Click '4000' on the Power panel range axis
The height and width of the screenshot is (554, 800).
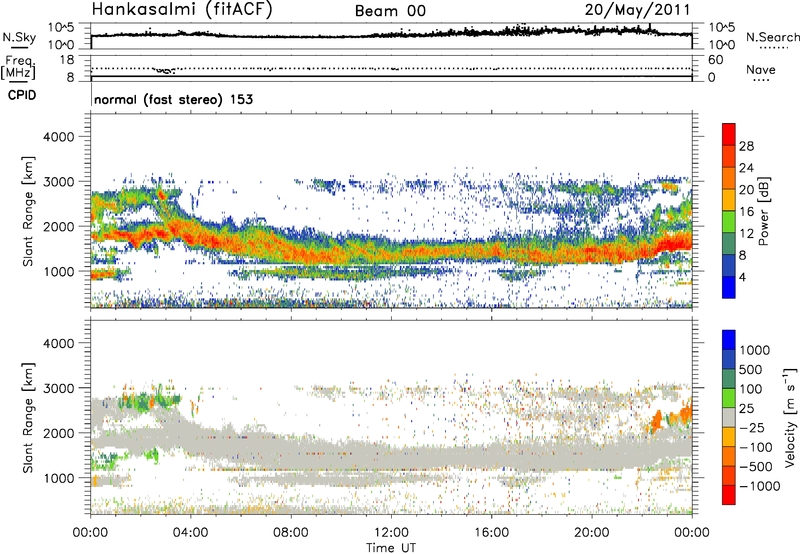59,137
